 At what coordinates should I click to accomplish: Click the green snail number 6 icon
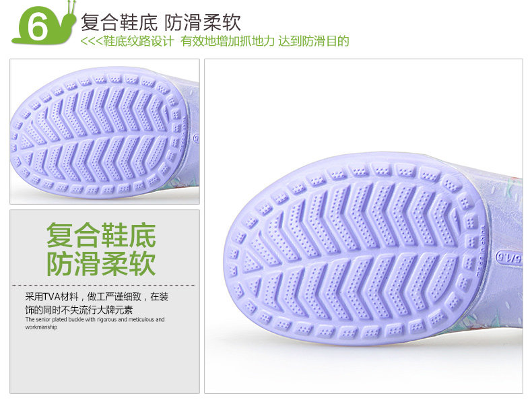(44, 24)
